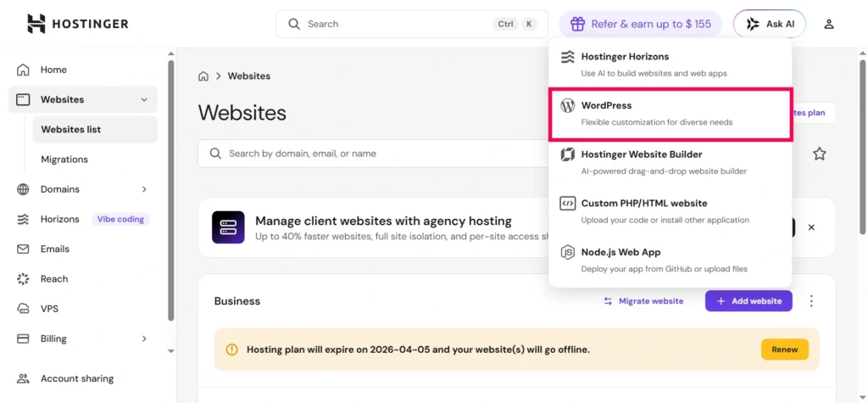The width and height of the screenshot is (868, 403).
Task: Open the three-dot menu for Business plan
Action: point(811,301)
